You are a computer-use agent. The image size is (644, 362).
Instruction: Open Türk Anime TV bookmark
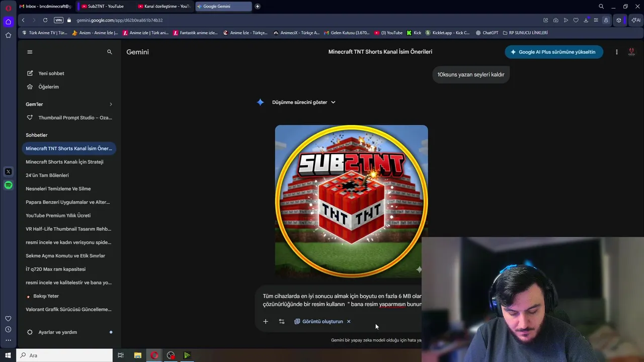pos(44,33)
